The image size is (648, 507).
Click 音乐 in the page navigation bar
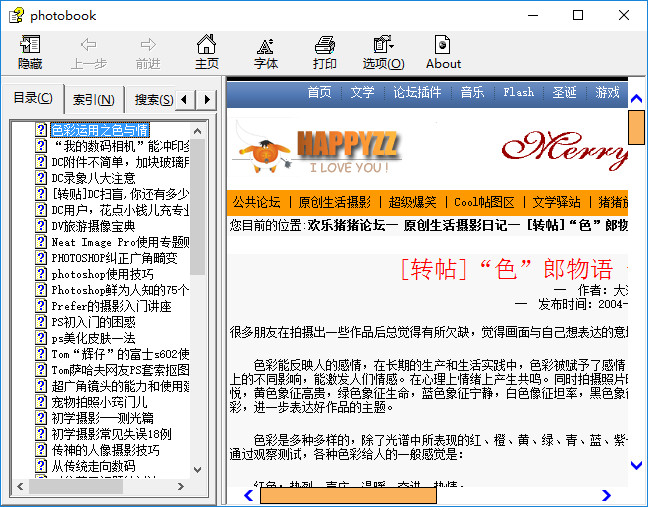click(472, 92)
